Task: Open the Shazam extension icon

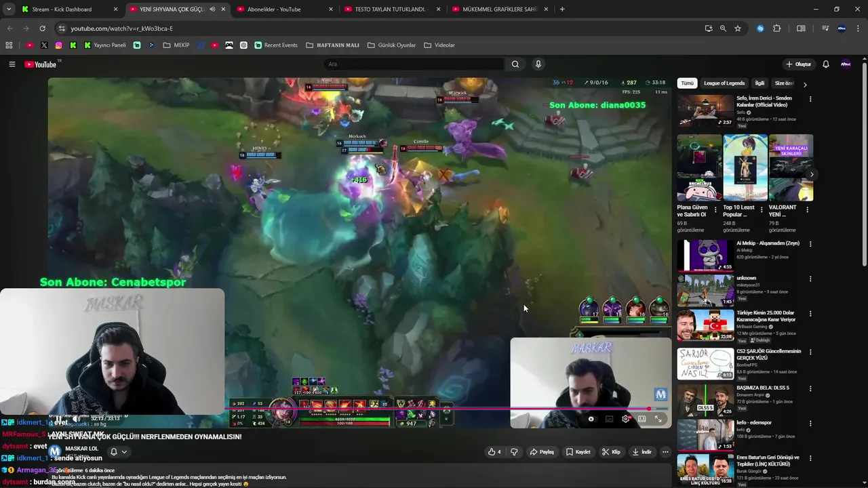Action: 760,28
